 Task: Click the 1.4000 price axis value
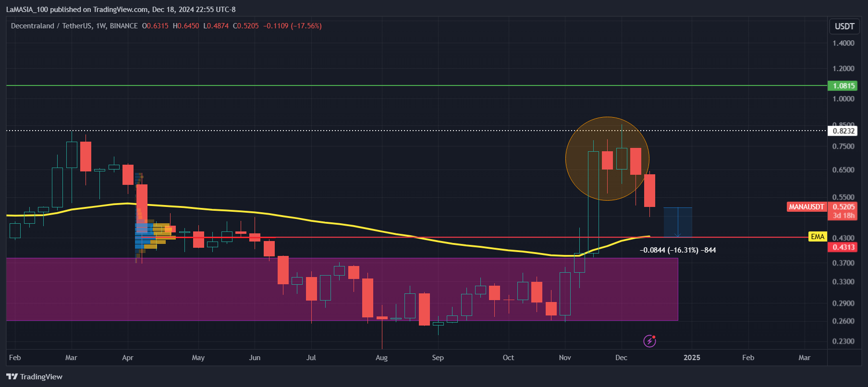pyautogui.click(x=844, y=43)
